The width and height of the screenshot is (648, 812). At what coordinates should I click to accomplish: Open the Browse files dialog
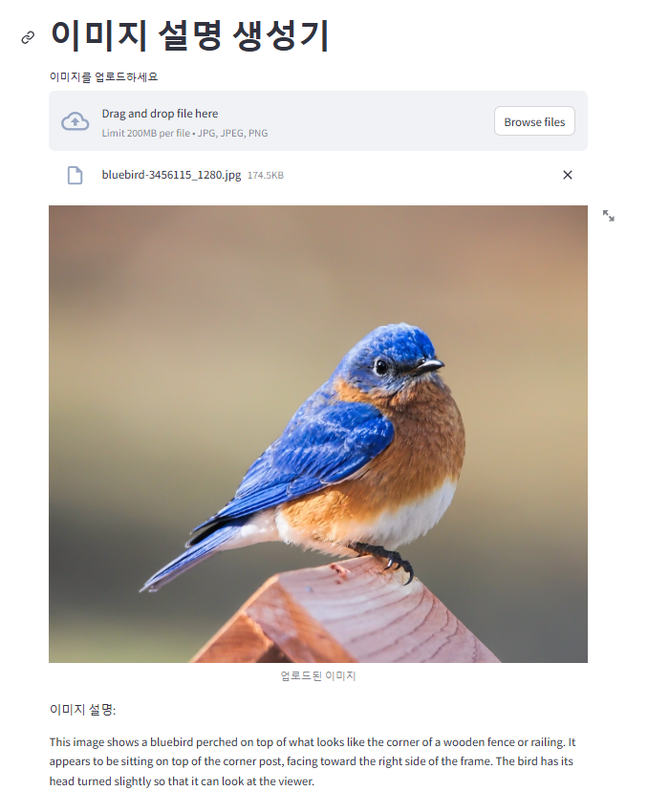(534, 121)
